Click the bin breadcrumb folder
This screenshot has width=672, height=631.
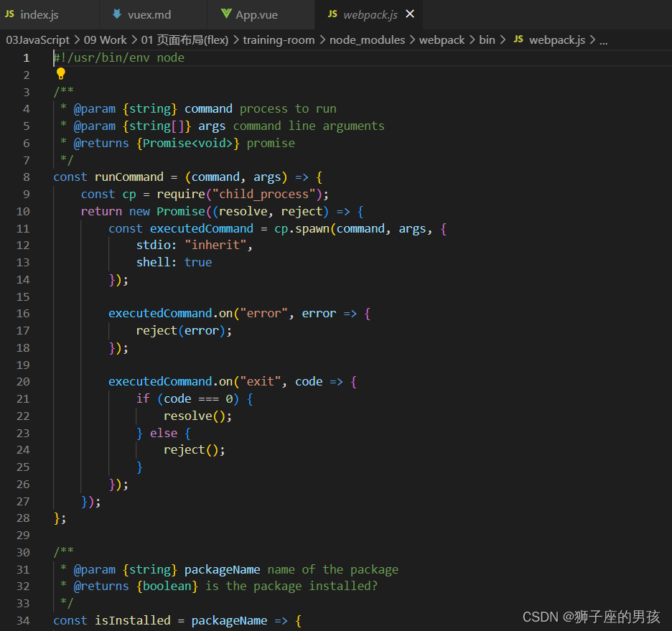(487, 39)
